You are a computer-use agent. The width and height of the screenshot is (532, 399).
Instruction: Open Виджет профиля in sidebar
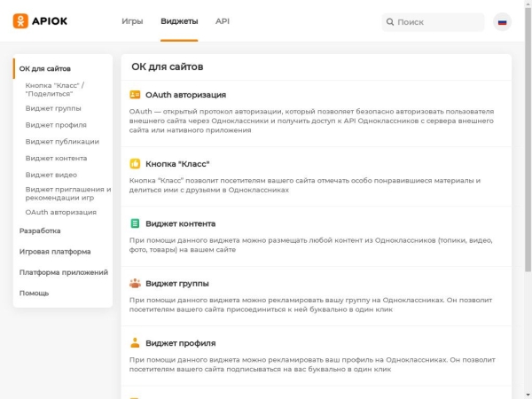point(56,125)
